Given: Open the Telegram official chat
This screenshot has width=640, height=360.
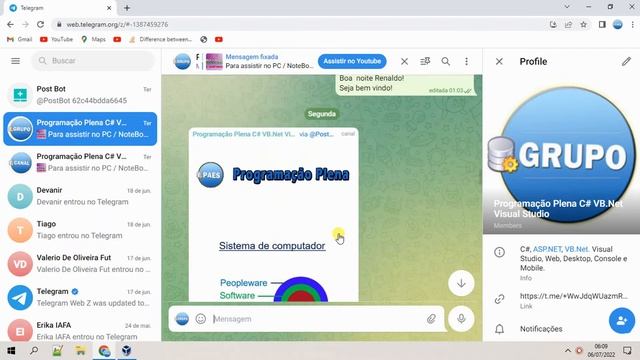Looking at the screenshot, I should [x=80, y=298].
